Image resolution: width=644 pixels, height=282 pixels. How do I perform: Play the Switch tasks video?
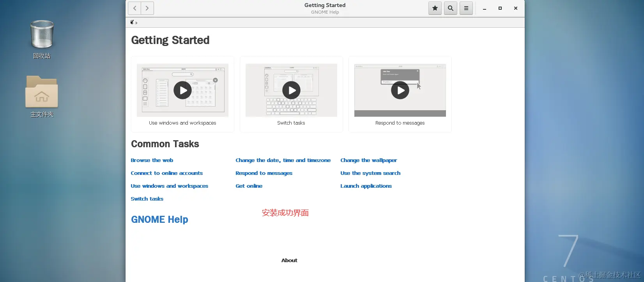pyautogui.click(x=291, y=90)
